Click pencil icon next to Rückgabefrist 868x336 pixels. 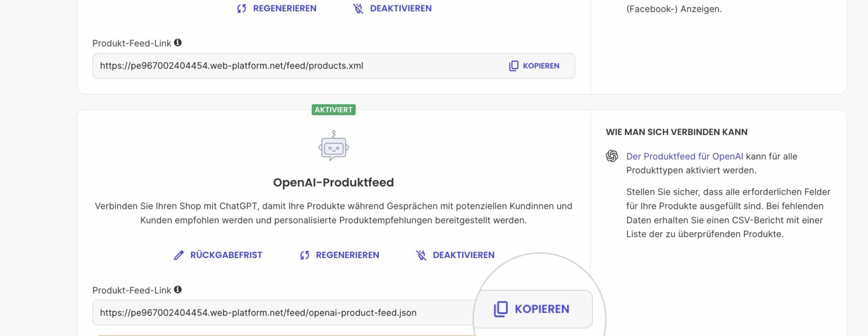(179, 255)
